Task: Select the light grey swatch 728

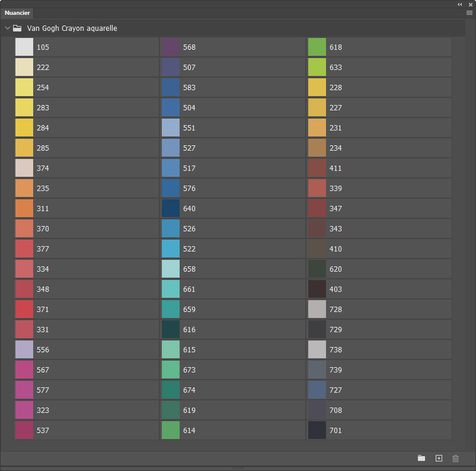Action: pos(317,309)
